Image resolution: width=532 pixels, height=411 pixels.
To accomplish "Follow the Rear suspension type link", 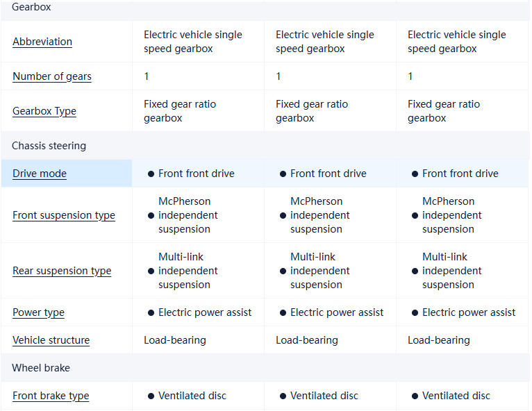I will pos(62,271).
